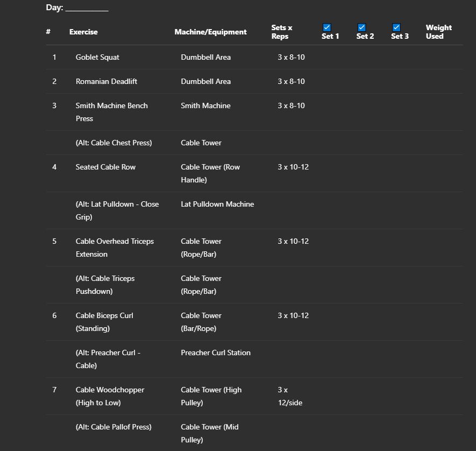Click the Alt: Cable Triceps Pushdown entry
Viewport: 476px width, 451px height.
coord(105,285)
